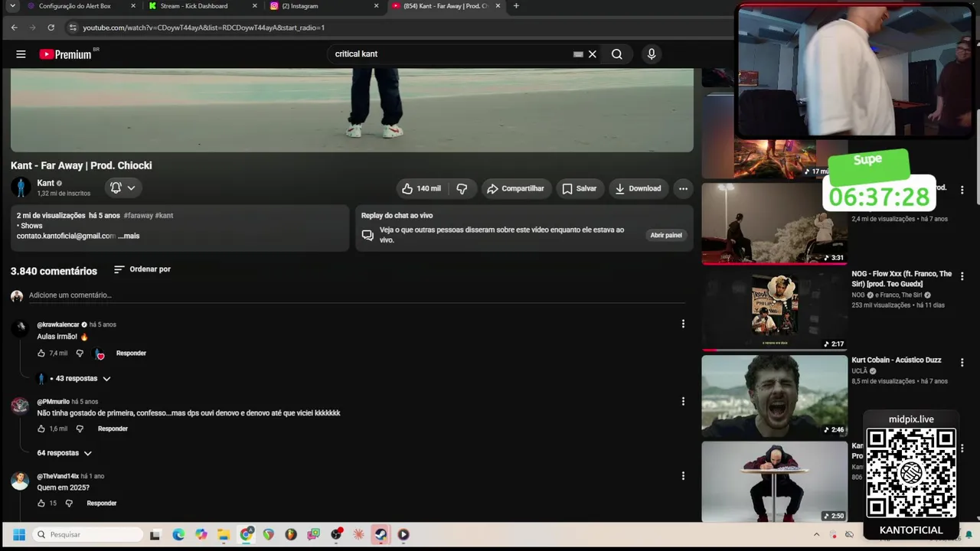Image resolution: width=980 pixels, height=551 pixels.
Task: Like the video with 140 mil likes
Action: click(421, 188)
